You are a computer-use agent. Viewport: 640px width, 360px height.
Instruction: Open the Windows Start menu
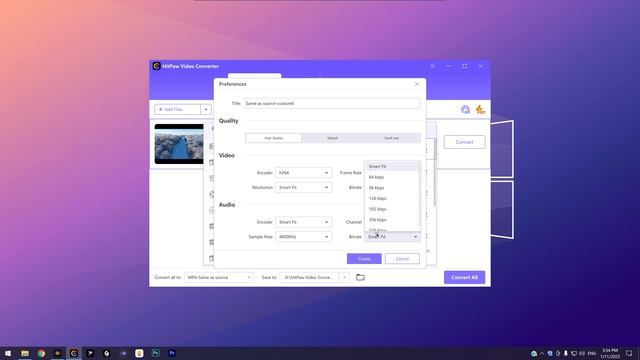point(8,353)
